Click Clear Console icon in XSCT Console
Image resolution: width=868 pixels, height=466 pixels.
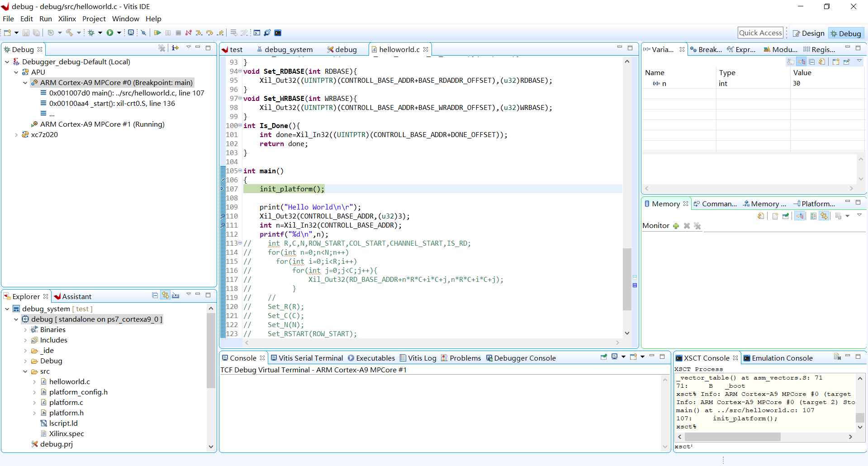click(837, 357)
